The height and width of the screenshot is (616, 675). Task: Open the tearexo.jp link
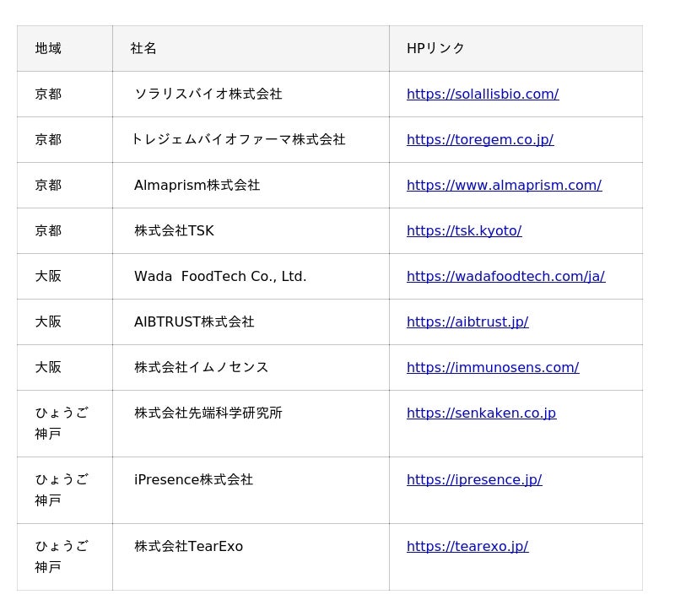pos(467,546)
